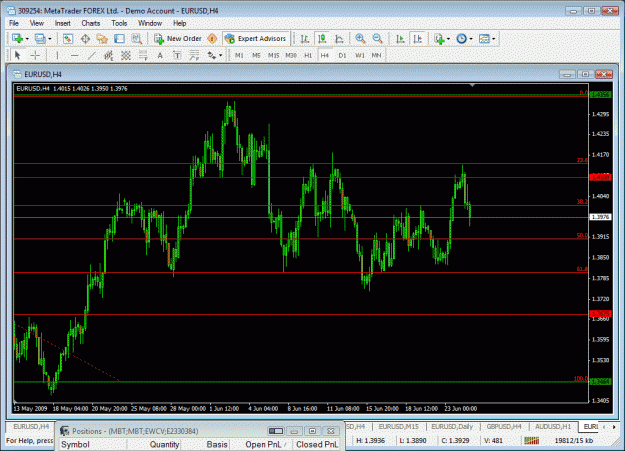Image resolution: width=625 pixels, height=451 pixels.
Task: Click the Indicators add icon
Action: tap(439, 39)
